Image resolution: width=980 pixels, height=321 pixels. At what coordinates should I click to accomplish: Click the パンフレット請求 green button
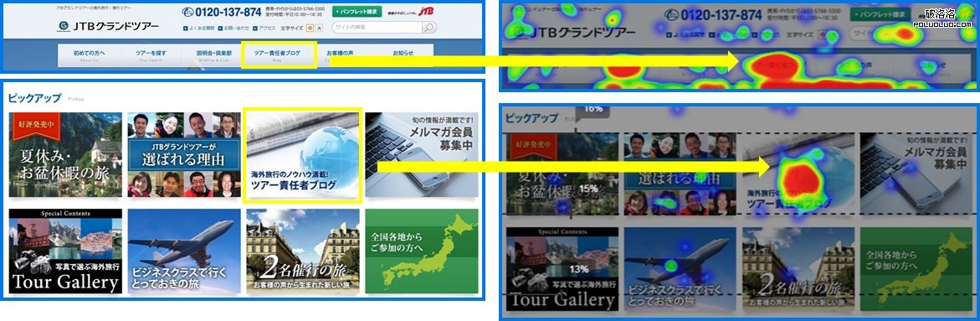(x=357, y=12)
